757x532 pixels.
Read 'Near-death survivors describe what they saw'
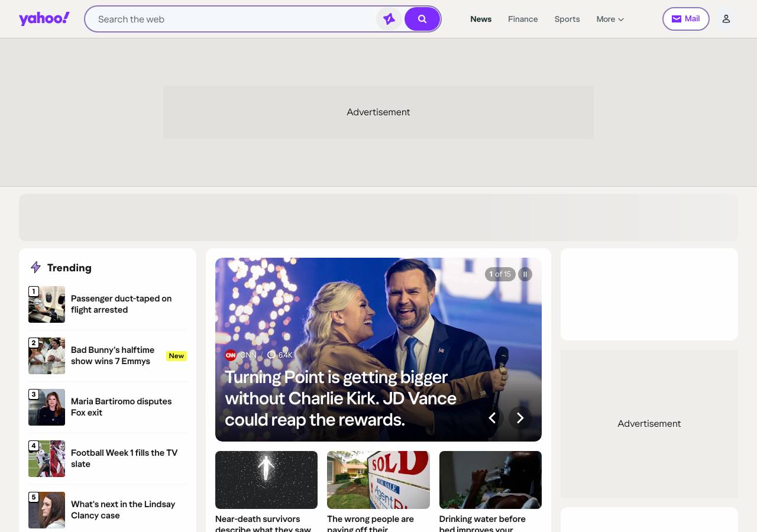click(x=263, y=523)
